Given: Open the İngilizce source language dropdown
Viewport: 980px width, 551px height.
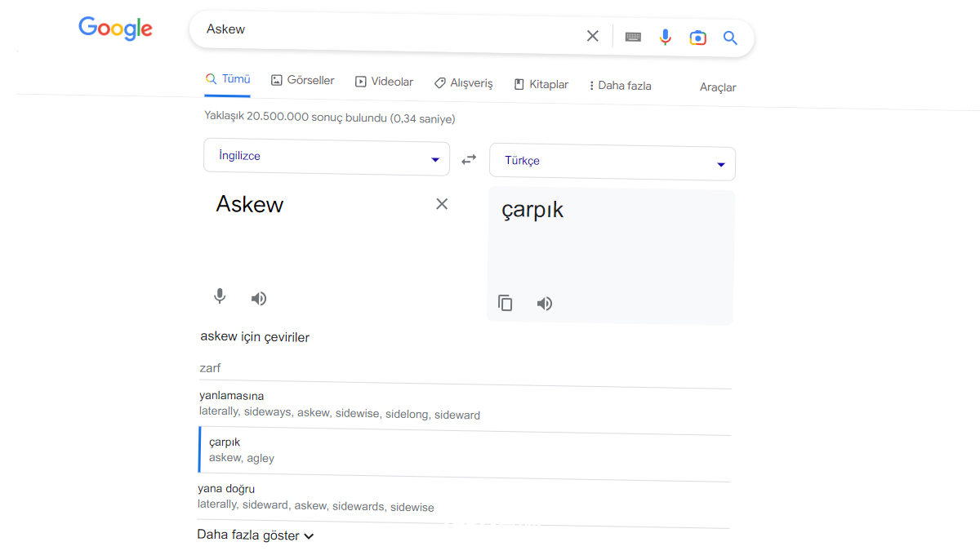Looking at the screenshot, I should click(x=327, y=158).
